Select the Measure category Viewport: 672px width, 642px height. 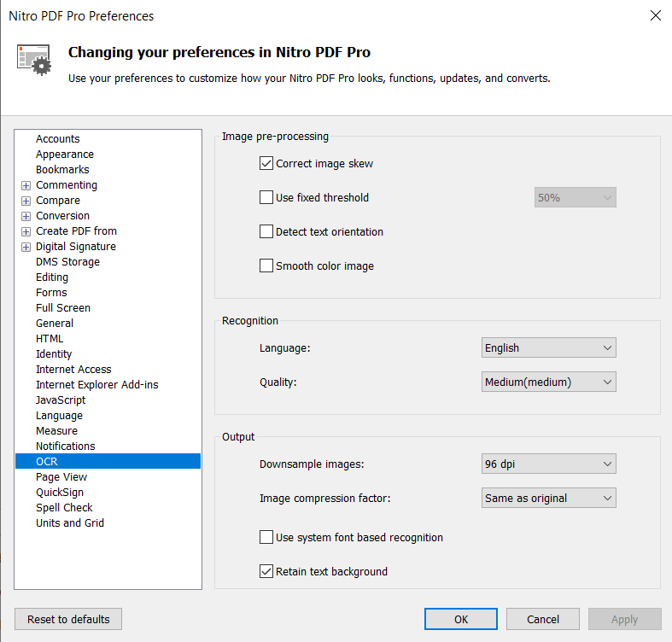pos(56,431)
